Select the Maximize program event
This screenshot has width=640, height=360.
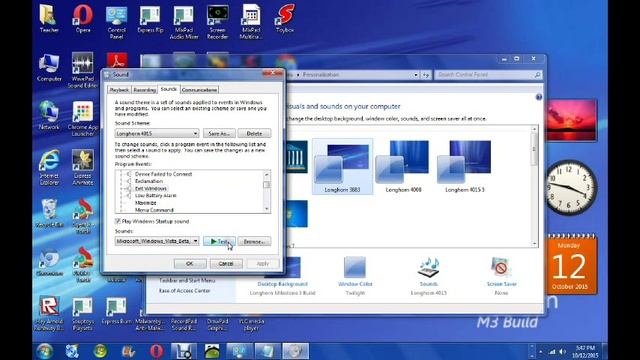145,203
